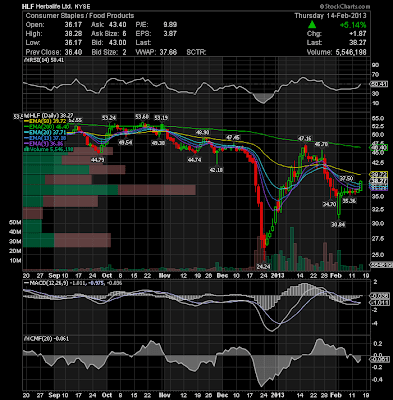This screenshot has height=400, width=393.
Task: Click the 44.79 low price label
Action: coord(97,160)
